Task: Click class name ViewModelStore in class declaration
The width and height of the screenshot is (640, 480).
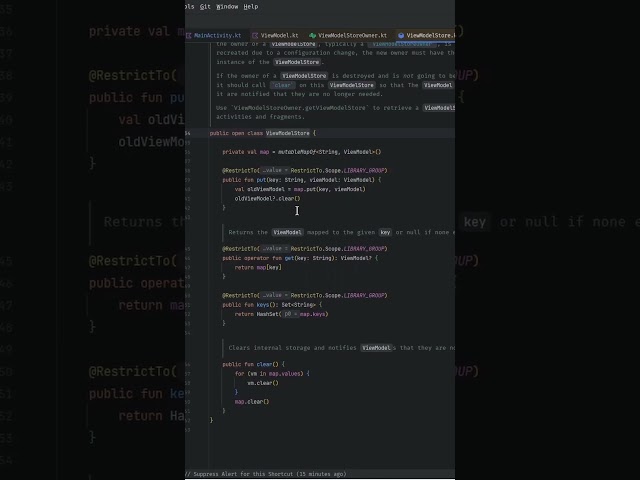Action: click(x=287, y=133)
